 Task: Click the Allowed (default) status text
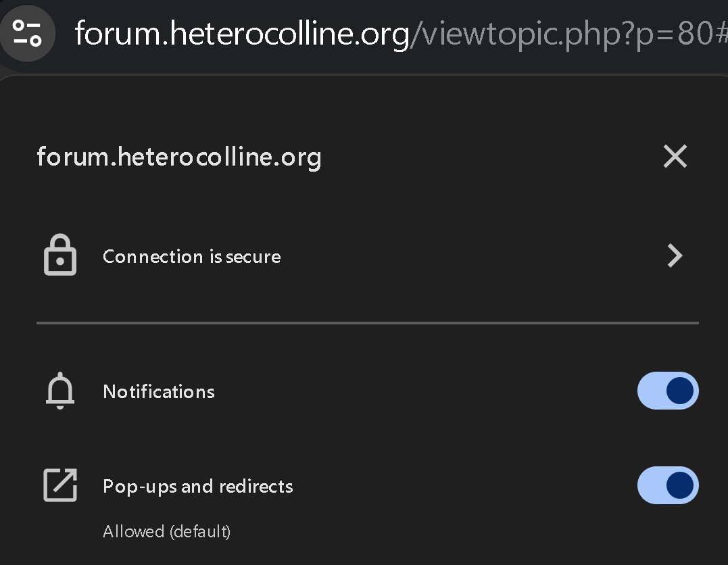(x=166, y=531)
